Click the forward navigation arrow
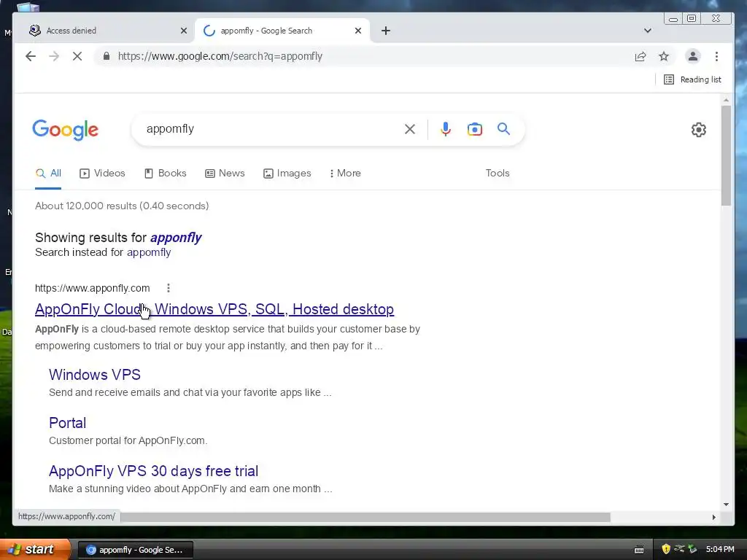 tap(54, 56)
